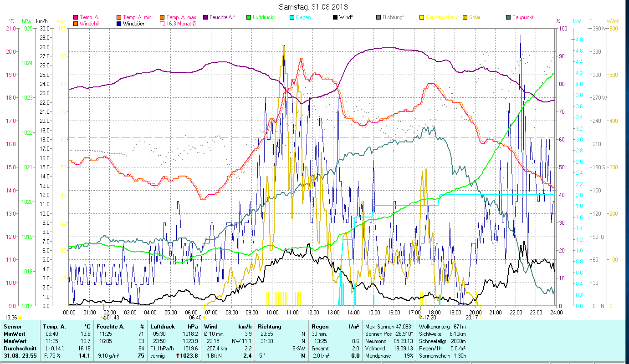Click the W/m² axis unit label
629x364 pixels.
pyautogui.click(x=612, y=21)
